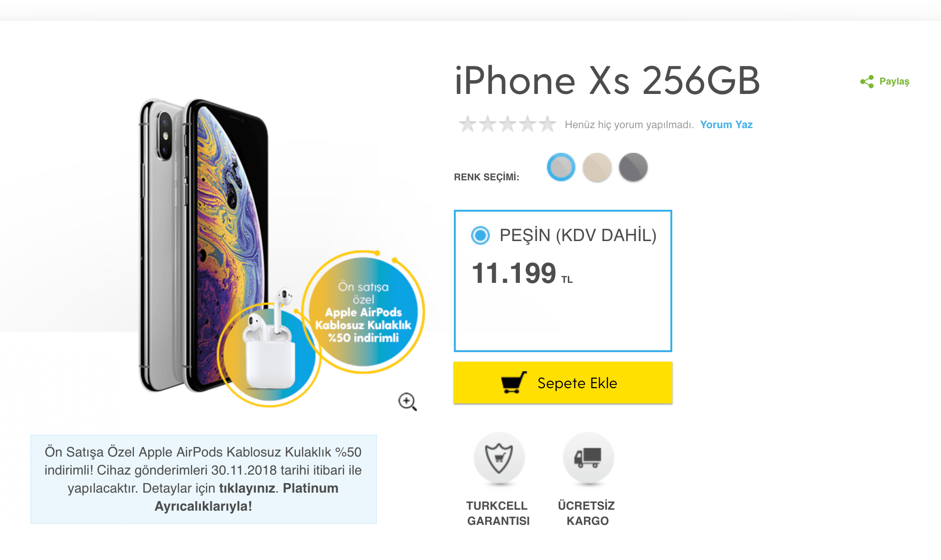
Task: Click the AirPods %50 indirimli promo badge
Action: coord(364,312)
